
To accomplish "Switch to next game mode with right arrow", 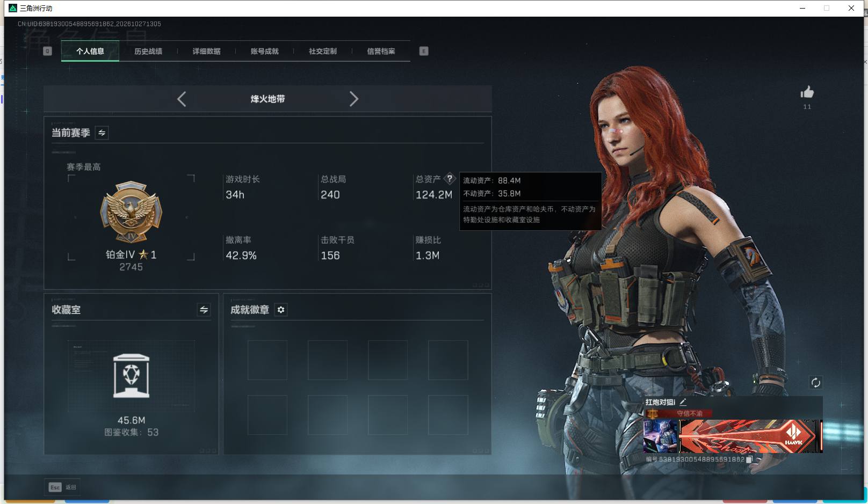I will pos(353,99).
